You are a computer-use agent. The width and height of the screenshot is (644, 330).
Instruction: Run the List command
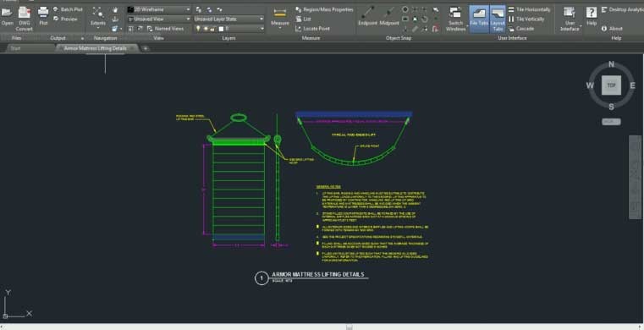click(x=304, y=19)
